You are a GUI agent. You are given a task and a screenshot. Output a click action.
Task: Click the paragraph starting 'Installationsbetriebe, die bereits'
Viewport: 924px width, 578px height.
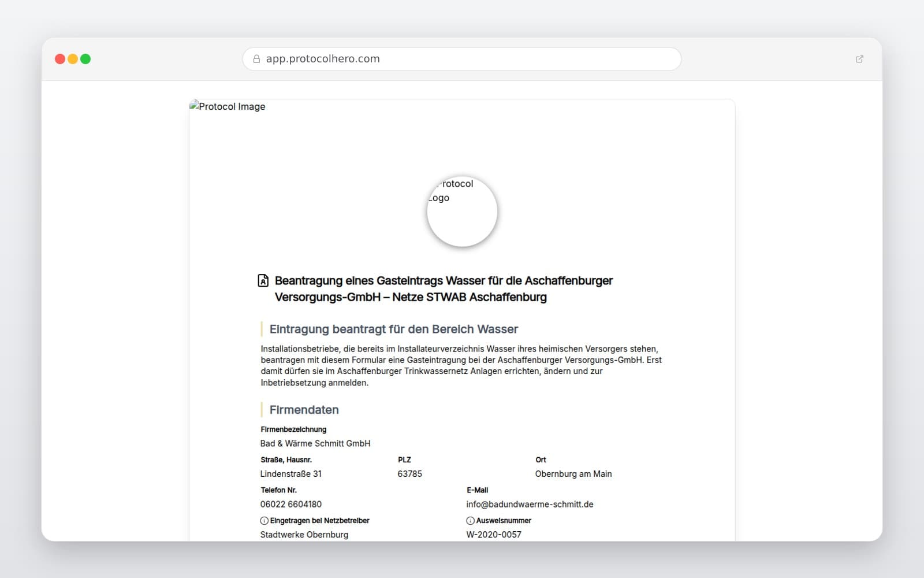pos(461,366)
